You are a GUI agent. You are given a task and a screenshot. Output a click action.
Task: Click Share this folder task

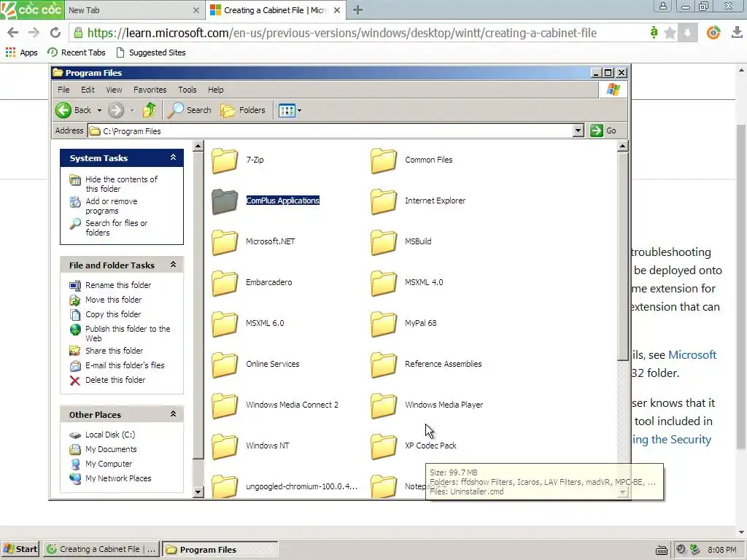tap(114, 351)
